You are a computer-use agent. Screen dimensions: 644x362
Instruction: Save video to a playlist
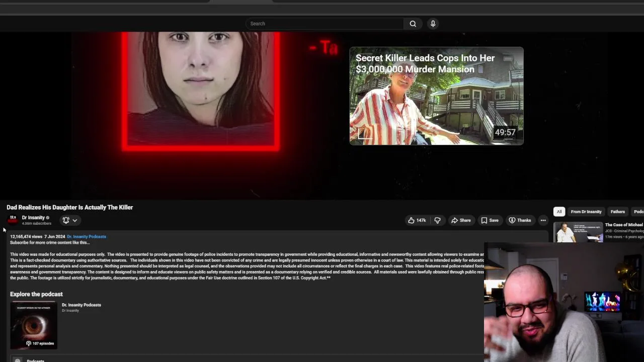point(490,220)
